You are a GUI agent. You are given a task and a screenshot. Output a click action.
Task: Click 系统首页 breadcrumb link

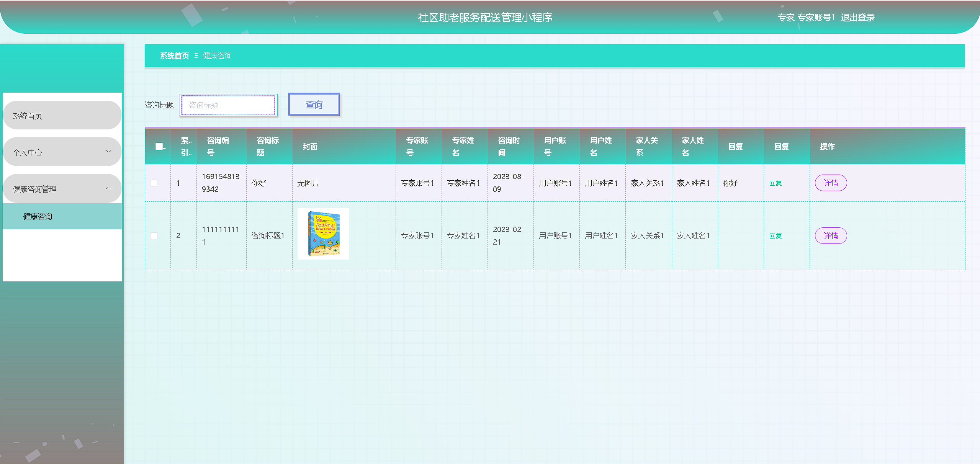174,56
